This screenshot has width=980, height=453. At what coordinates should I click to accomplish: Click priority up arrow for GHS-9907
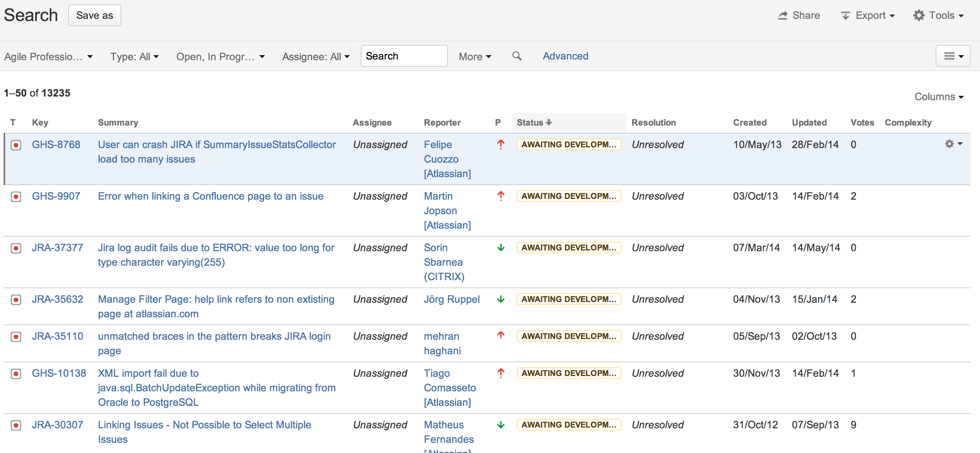click(x=501, y=196)
